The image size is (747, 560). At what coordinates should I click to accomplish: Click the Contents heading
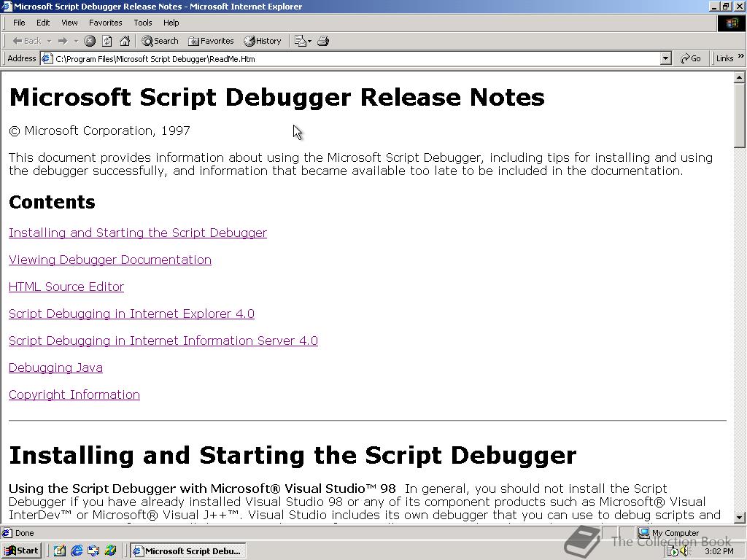52,203
